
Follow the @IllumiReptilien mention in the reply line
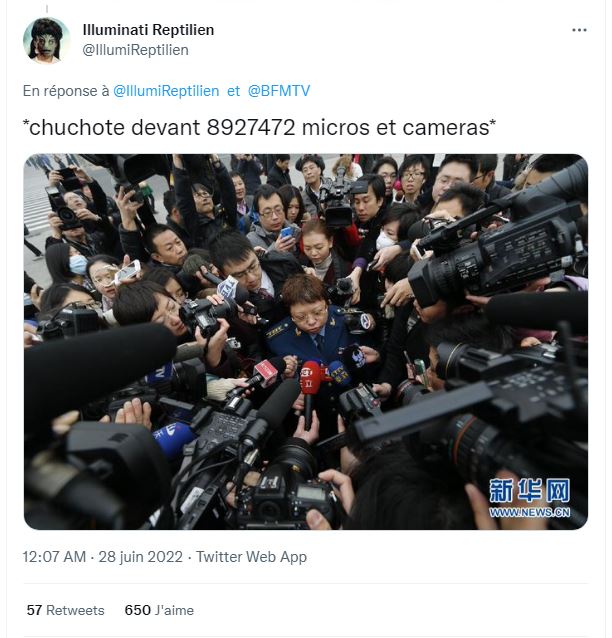click(x=166, y=91)
